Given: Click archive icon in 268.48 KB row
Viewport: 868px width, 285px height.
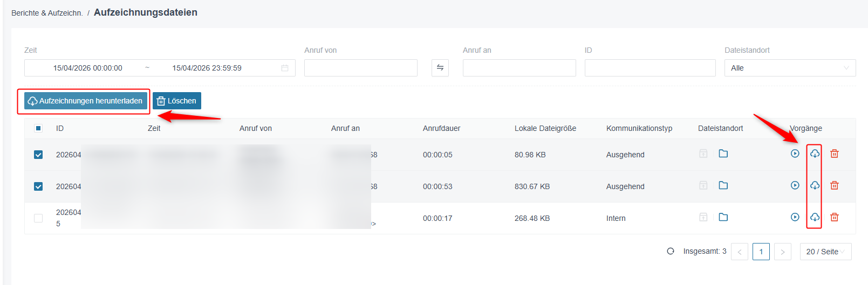Looking at the screenshot, I should [x=703, y=217].
